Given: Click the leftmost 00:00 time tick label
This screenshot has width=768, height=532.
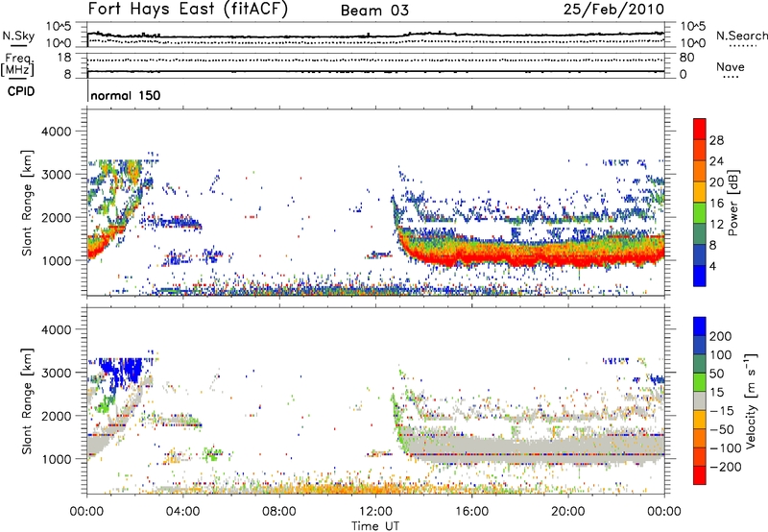Looking at the screenshot, I should point(87,512).
